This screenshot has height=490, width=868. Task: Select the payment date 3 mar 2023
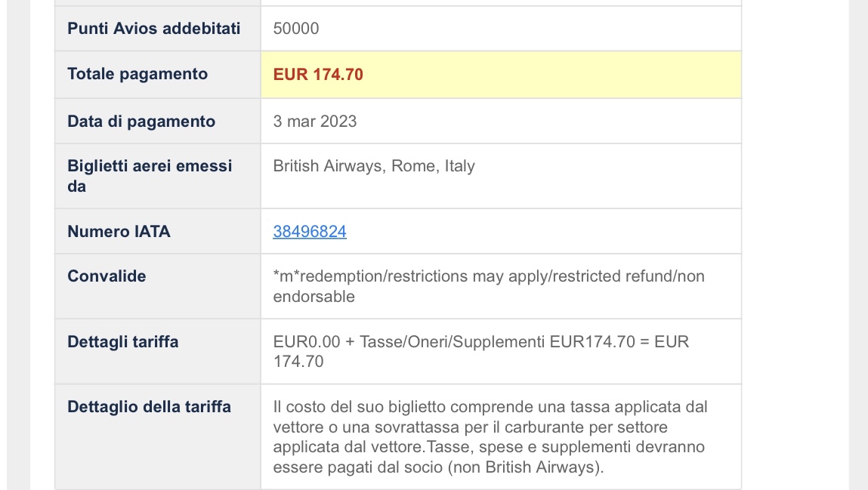pyautogui.click(x=315, y=122)
